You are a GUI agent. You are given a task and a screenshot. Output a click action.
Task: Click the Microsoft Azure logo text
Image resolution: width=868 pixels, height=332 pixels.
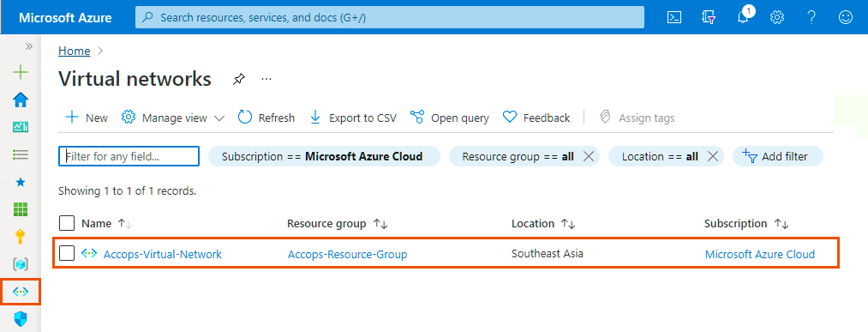click(x=65, y=18)
